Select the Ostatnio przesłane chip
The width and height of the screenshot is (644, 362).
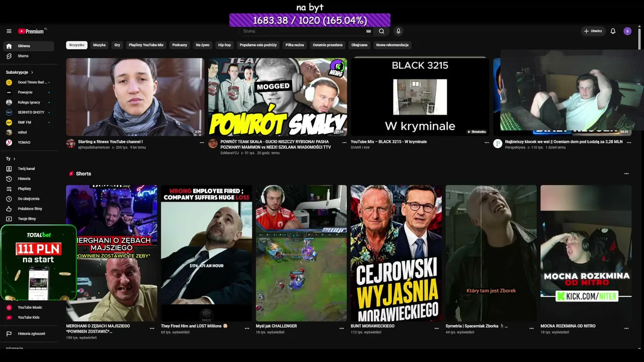(328, 45)
